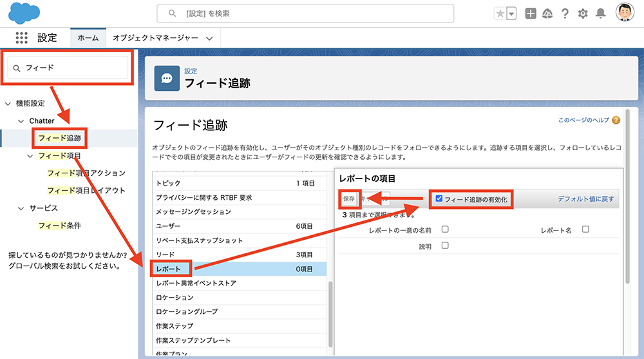Select the レポート row in the list
The image size is (644, 359).
tap(240, 269)
